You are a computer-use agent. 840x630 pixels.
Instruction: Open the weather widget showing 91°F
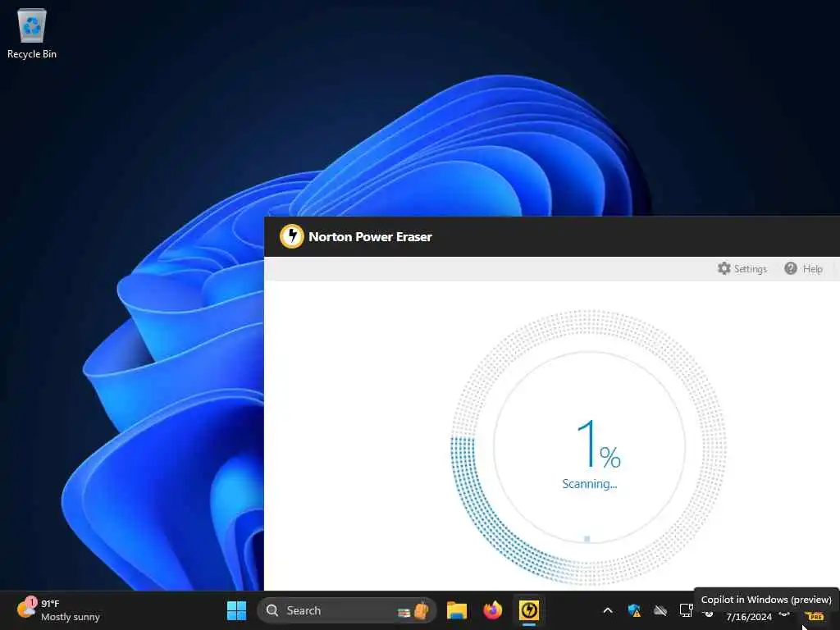(x=58, y=610)
